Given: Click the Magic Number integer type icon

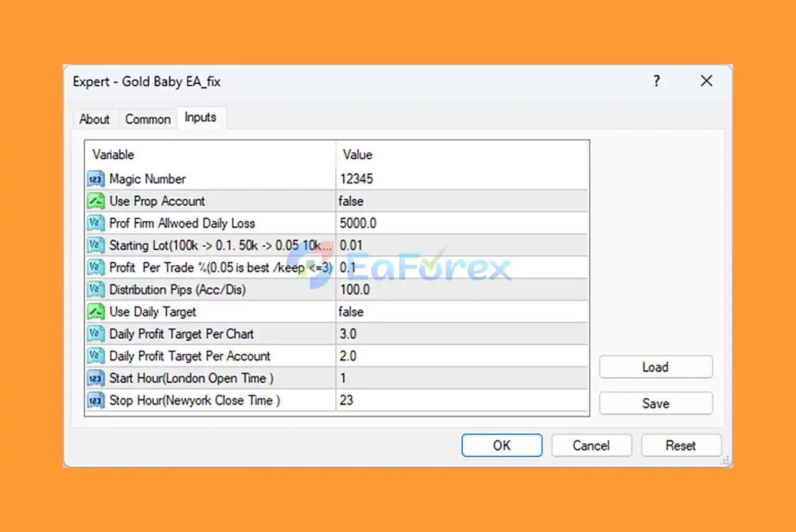Looking at the screenshot, I should point(95,179).
